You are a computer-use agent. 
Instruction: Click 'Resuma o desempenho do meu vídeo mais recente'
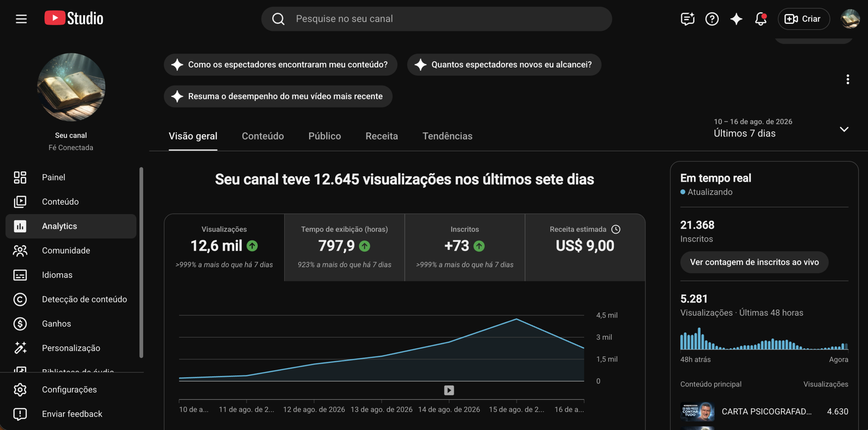(278, 96)
